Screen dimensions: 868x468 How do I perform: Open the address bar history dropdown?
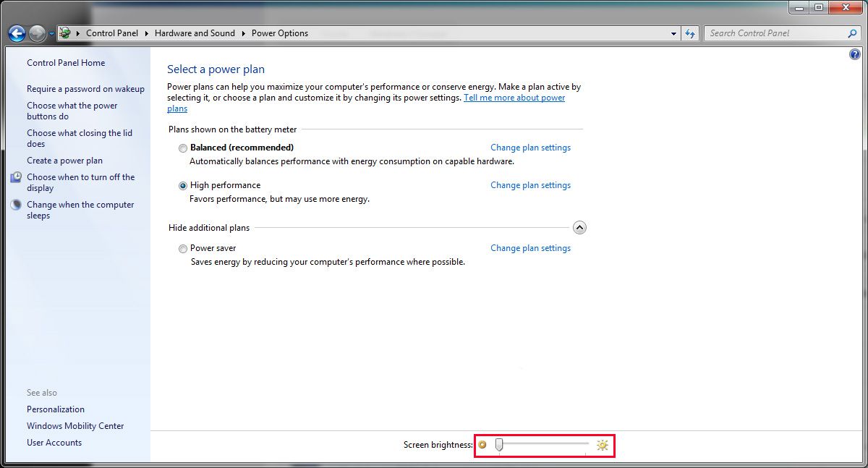[x=673, y=33]
